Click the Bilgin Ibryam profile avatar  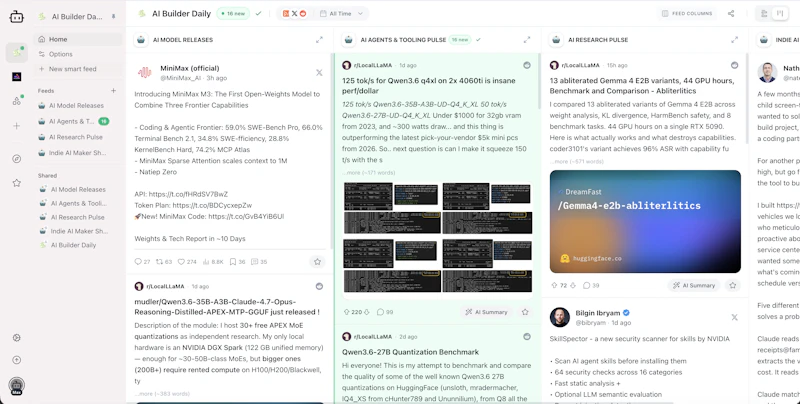[560, 317]
